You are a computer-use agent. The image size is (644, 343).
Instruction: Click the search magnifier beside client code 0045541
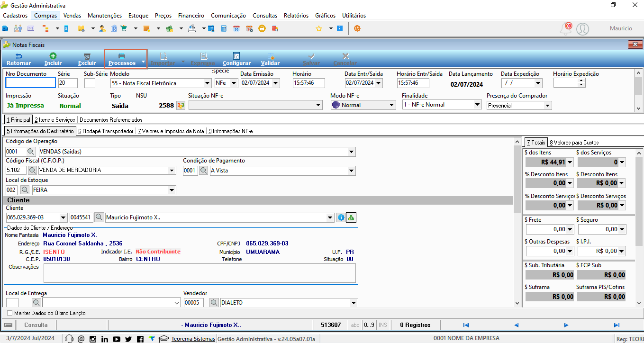pyautogui.click(x=99, y=217)
